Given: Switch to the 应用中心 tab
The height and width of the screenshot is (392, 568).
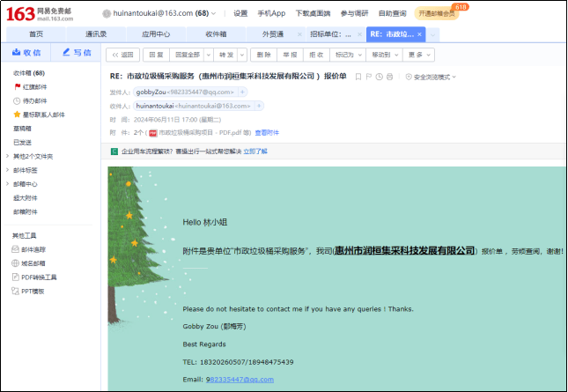Looking at the screenshot, I should [156, 34].
